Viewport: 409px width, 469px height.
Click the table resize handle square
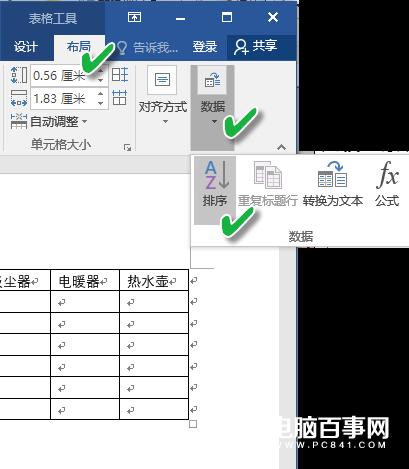coord(193,424)
